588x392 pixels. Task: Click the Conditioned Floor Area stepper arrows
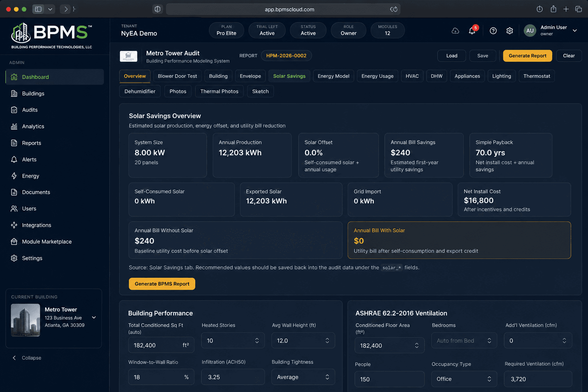pos(416,346)
